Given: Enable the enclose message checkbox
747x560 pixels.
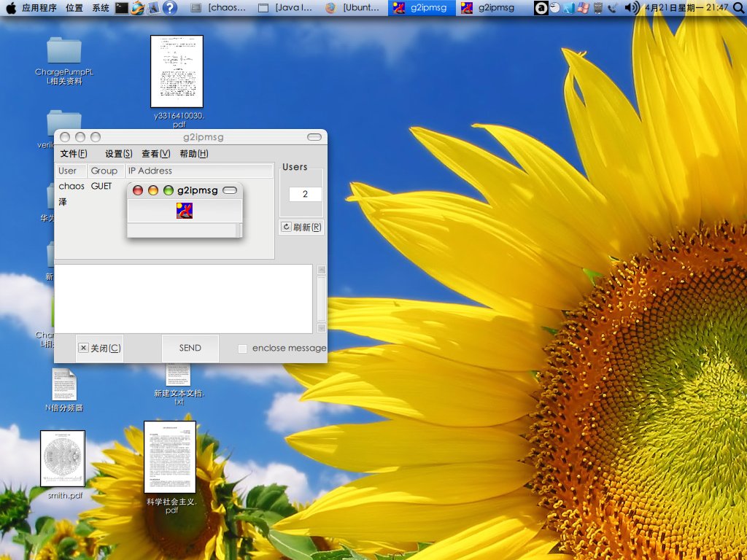Looking at the screenshot, I should click(x=242, y=349).
